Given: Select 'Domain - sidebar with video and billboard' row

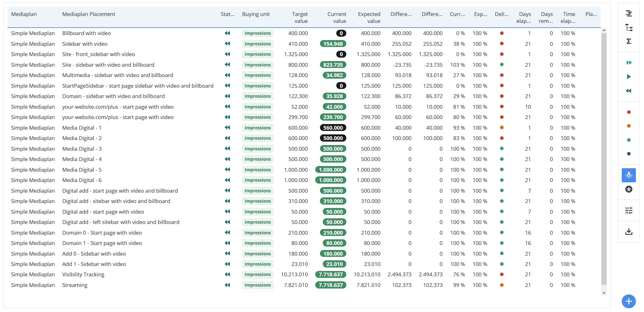Looking at the screenshot, I should point(113,96).
